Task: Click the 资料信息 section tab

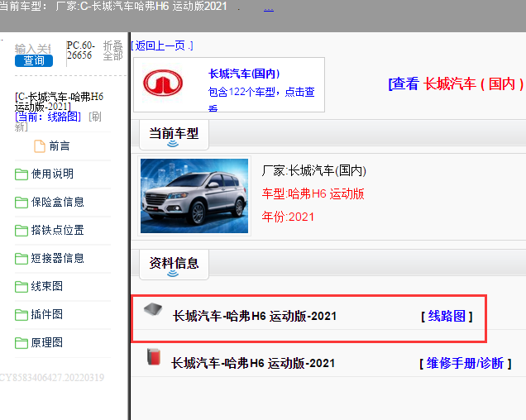Action: tap(174, 265)
